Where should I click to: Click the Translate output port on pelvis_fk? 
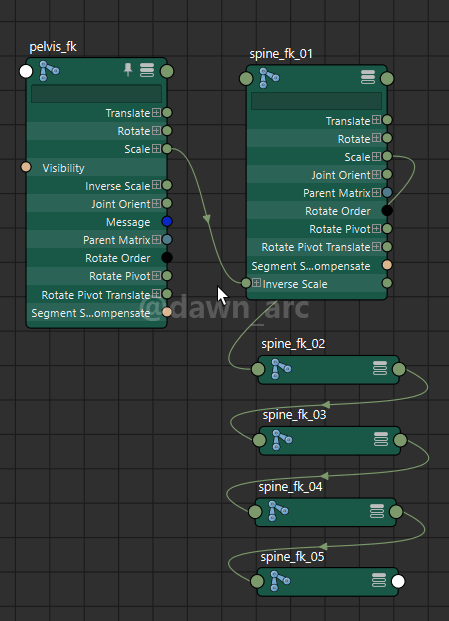coord(167,112)
